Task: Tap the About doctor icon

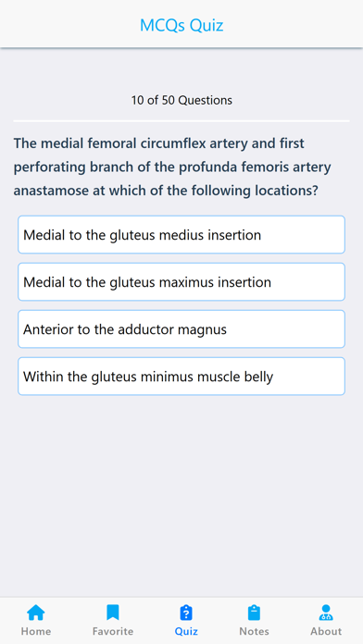Action: (326, 613)
